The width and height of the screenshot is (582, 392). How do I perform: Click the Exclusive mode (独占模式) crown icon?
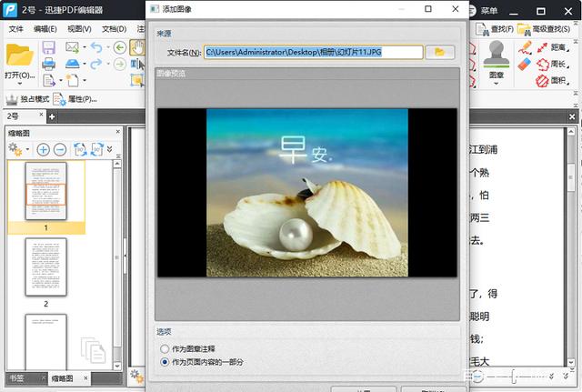(12, 99)
